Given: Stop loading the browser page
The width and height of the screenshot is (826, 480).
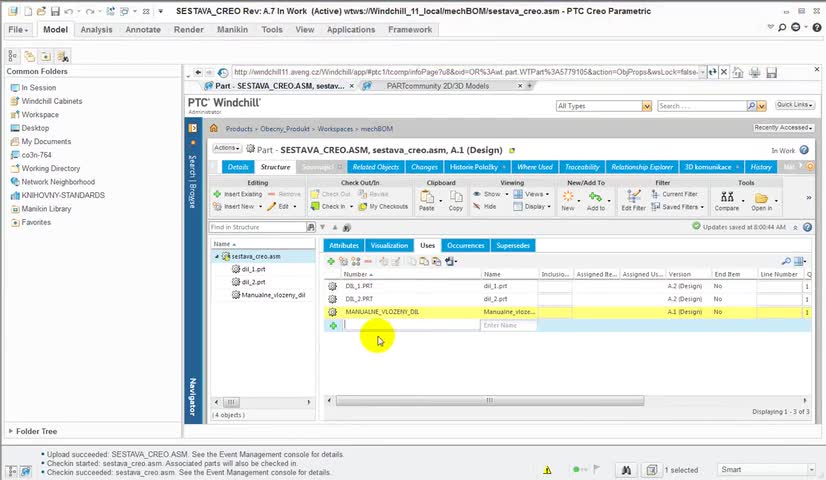Looking at the screenshot, I should pos(724,72).
